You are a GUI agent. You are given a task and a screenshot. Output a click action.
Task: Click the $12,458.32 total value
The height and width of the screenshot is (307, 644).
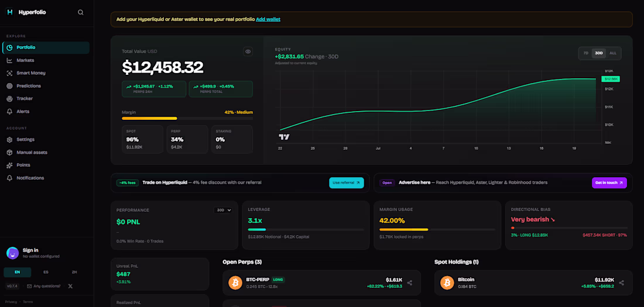[163, 67]
